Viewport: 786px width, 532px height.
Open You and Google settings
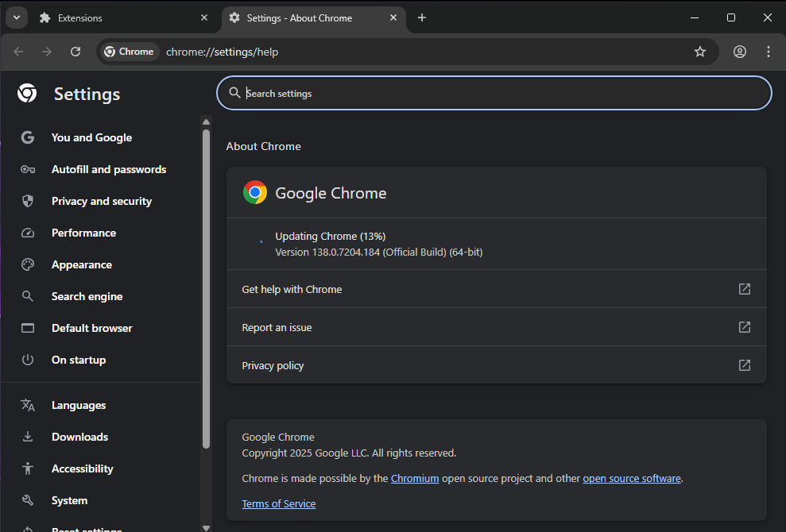(91, 137)
